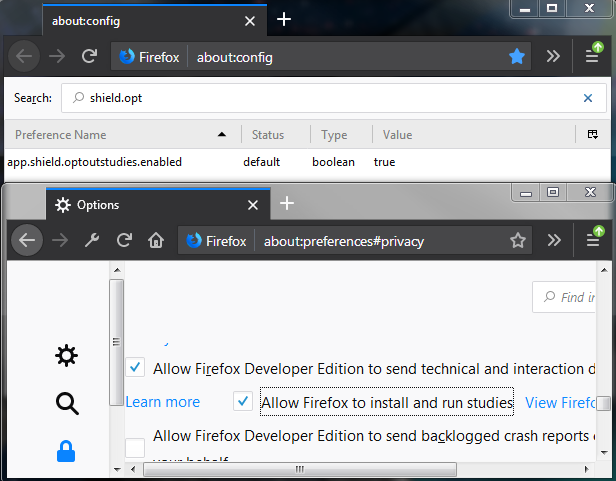Maximize the about:config window
The height and width of the screenshot is (481, 616).
pyautogui.click(x=552, y=8)
